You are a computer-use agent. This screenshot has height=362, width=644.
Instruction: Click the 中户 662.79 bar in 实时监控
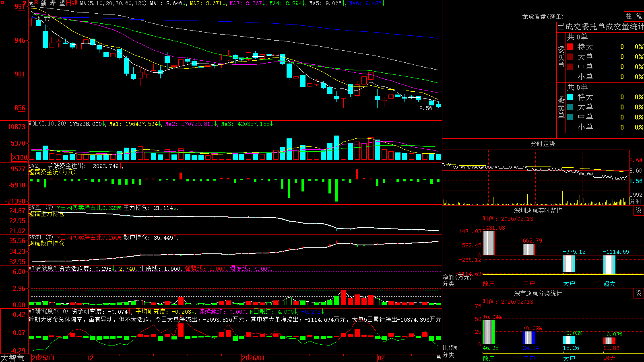(529, 249)
